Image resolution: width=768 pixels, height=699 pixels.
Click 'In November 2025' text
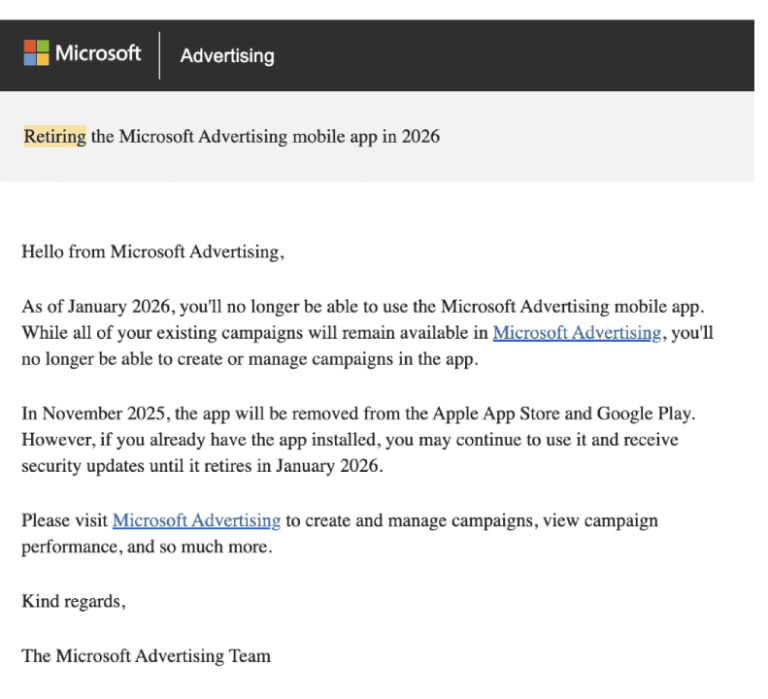[93, 413]
